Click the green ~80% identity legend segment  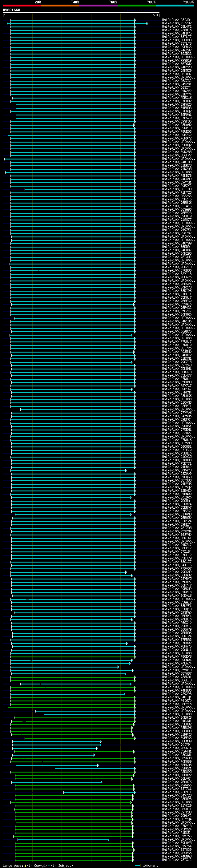[x=137, y=6]
